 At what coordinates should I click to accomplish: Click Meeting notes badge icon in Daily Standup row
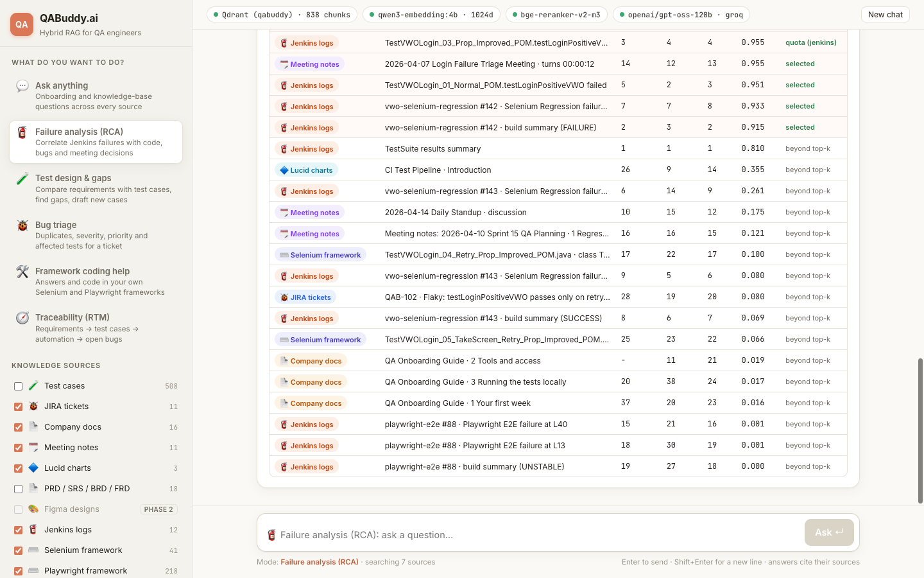(284, 213)
